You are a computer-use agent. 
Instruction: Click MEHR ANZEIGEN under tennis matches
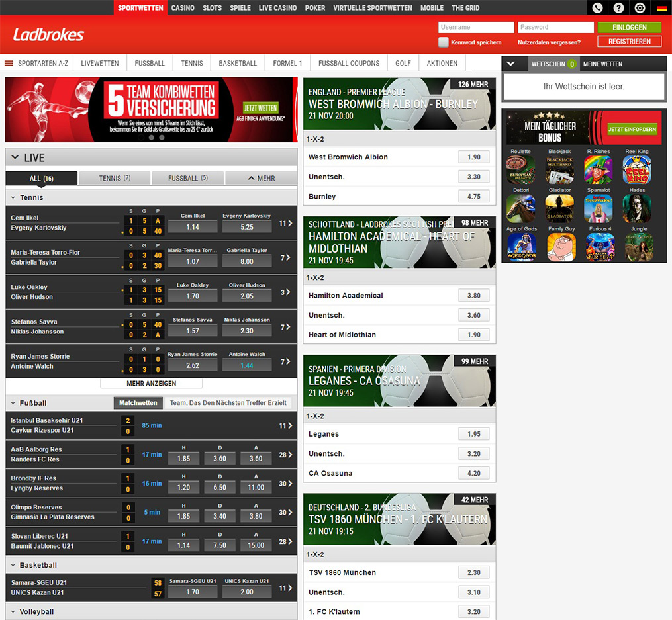(152, 383)
